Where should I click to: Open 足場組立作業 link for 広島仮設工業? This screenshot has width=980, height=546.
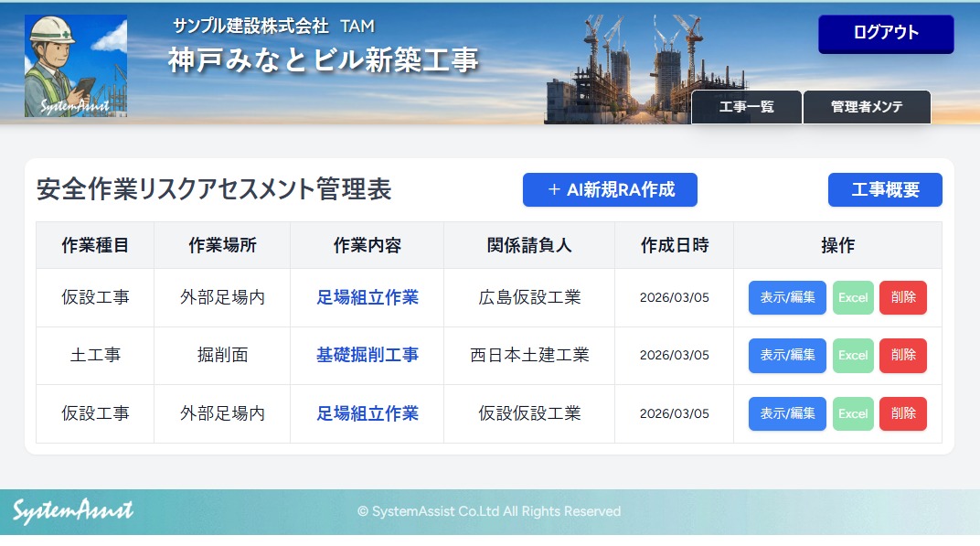point(367,297)
